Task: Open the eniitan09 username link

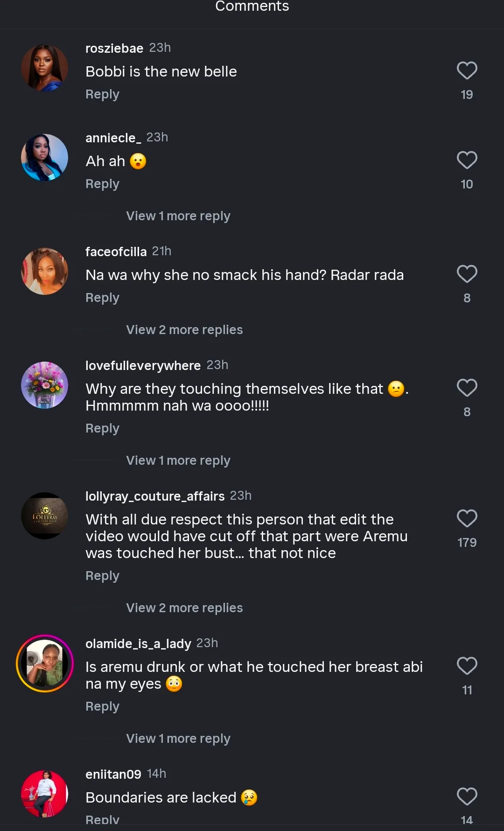Action: pos(113,774)
